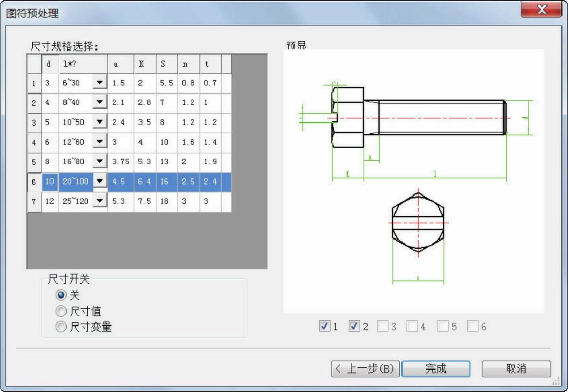Toggle view checkbox 3
568x392 pixels.
pos(383,326)
